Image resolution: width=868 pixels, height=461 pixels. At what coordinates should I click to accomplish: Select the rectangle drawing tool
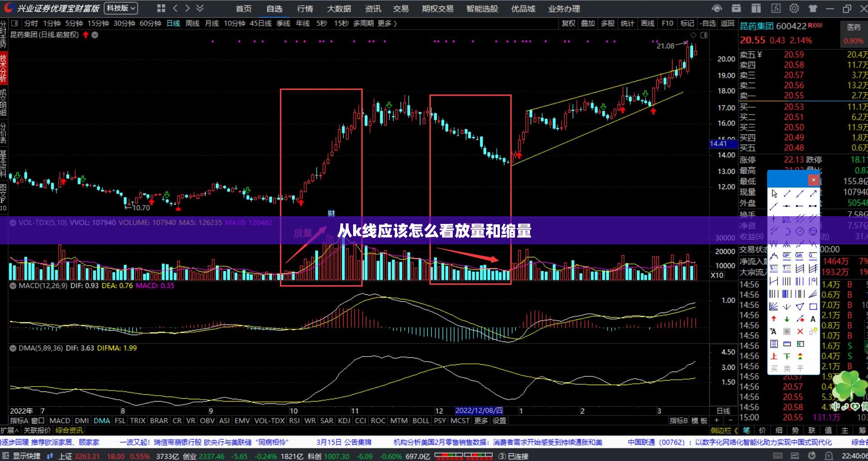tap(813, 307)
